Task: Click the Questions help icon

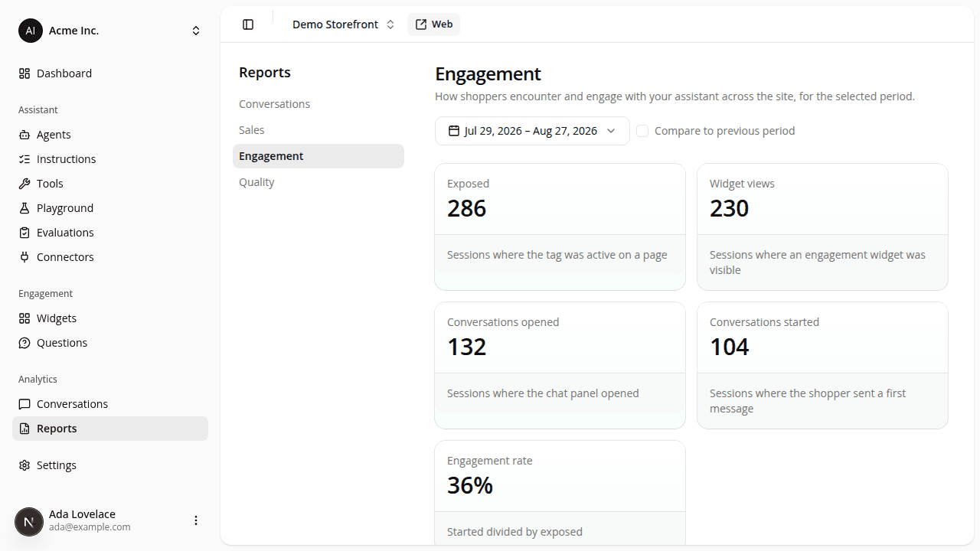Action: coord(24,343)
